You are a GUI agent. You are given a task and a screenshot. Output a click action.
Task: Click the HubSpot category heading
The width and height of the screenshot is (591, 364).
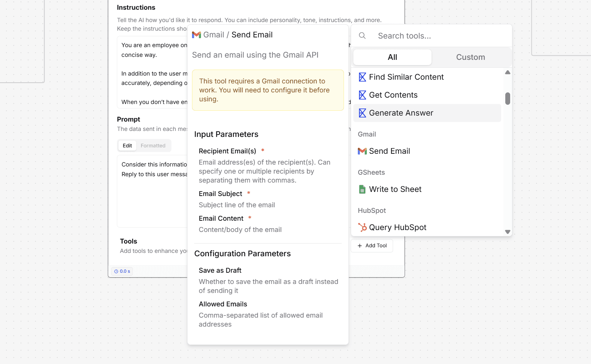pos(372,211)
